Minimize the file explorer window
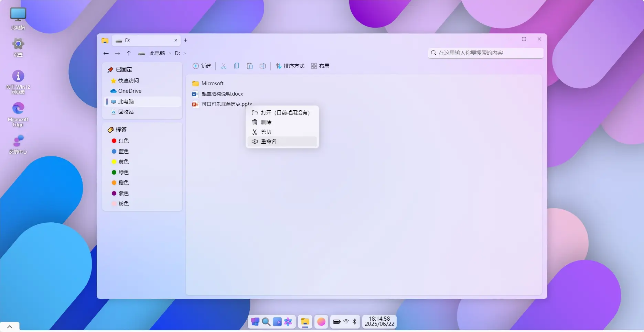Screen dimensions: 644x332 (508, 39)
